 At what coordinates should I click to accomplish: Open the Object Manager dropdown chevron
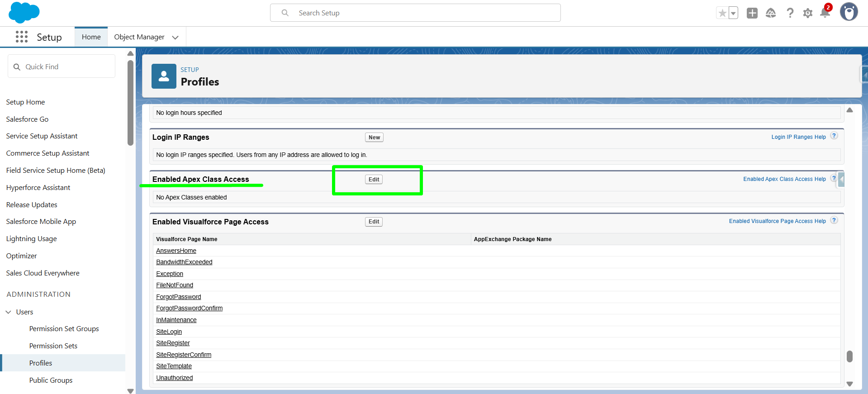coord(175,38)
